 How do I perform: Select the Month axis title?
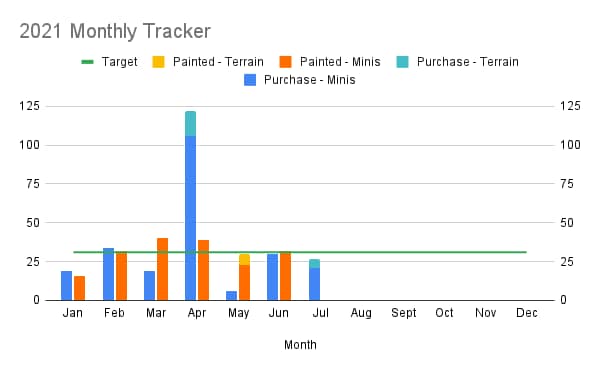click(300, 345)
